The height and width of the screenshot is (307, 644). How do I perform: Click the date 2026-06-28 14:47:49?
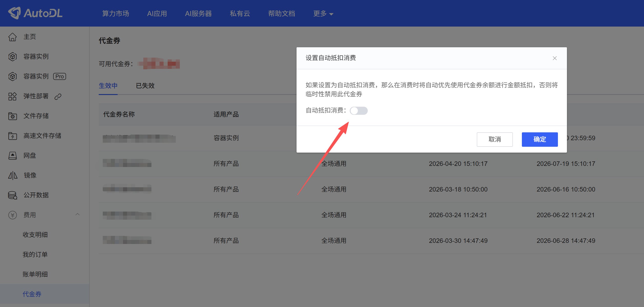point(566,241)
